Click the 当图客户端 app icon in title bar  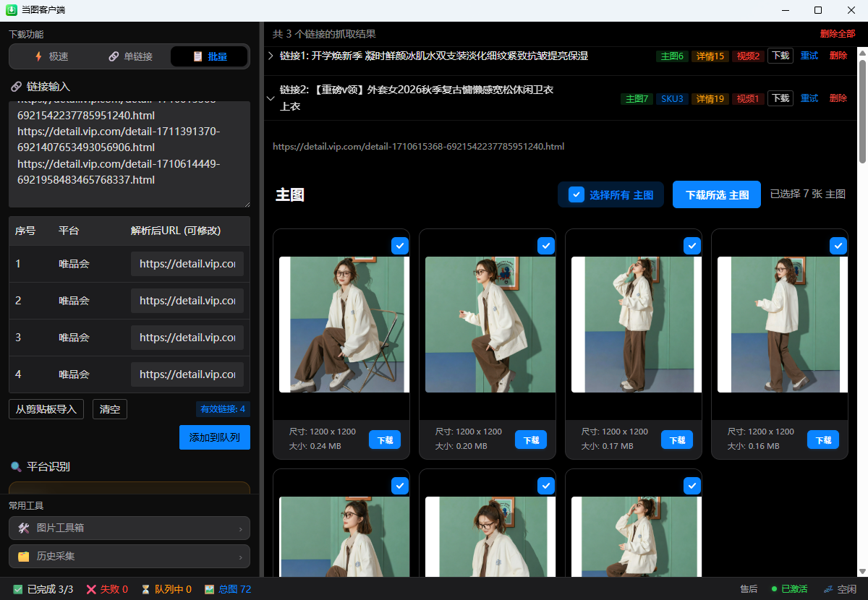coord(11,10)
